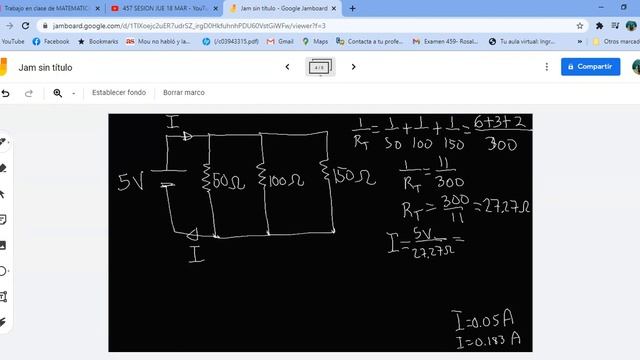Open the Otros marcadores folder

616,42
